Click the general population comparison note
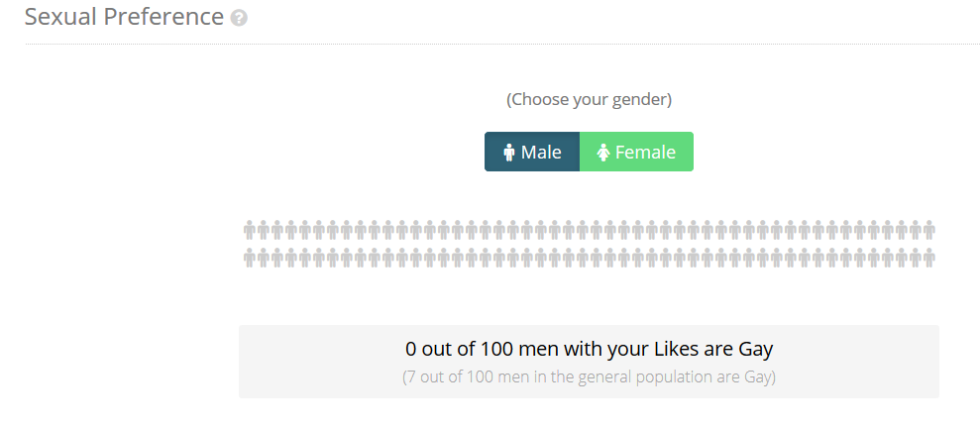This screenshot has height=428, width=980. point(589,377)
